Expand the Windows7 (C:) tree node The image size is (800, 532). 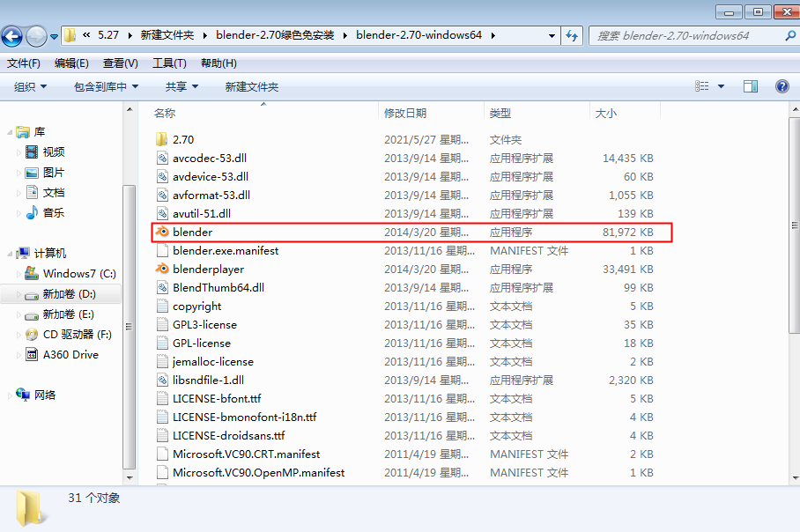19,274
